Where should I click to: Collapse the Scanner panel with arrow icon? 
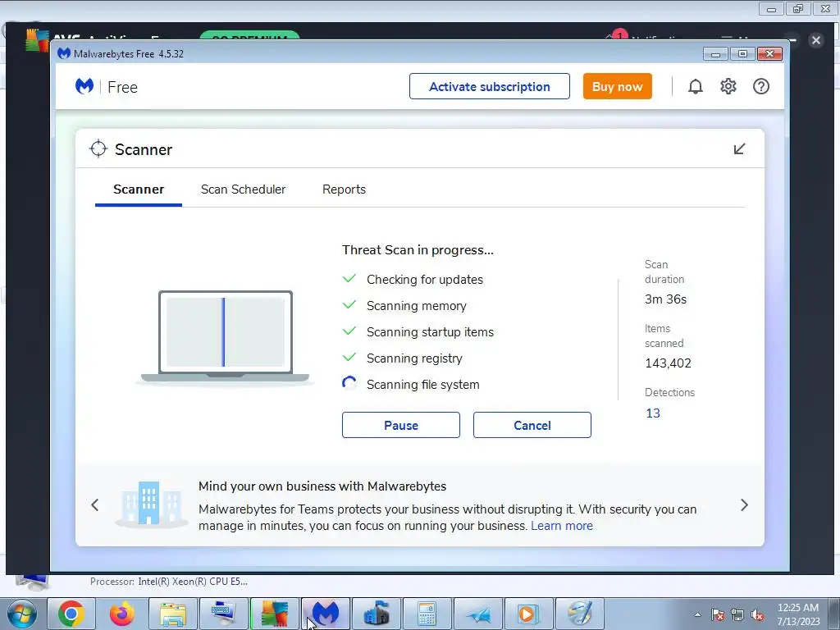[x=739, y=149]
